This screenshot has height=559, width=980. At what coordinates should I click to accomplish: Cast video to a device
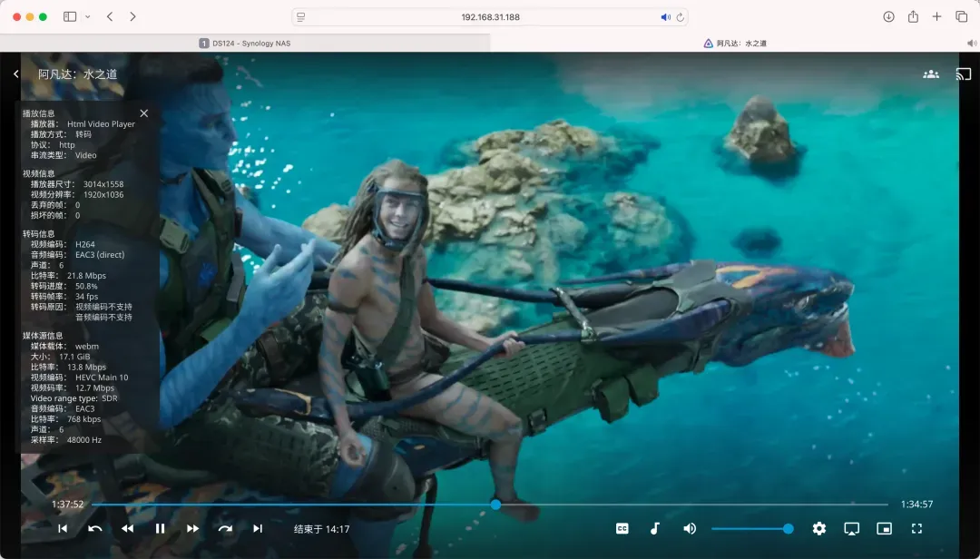963,74
